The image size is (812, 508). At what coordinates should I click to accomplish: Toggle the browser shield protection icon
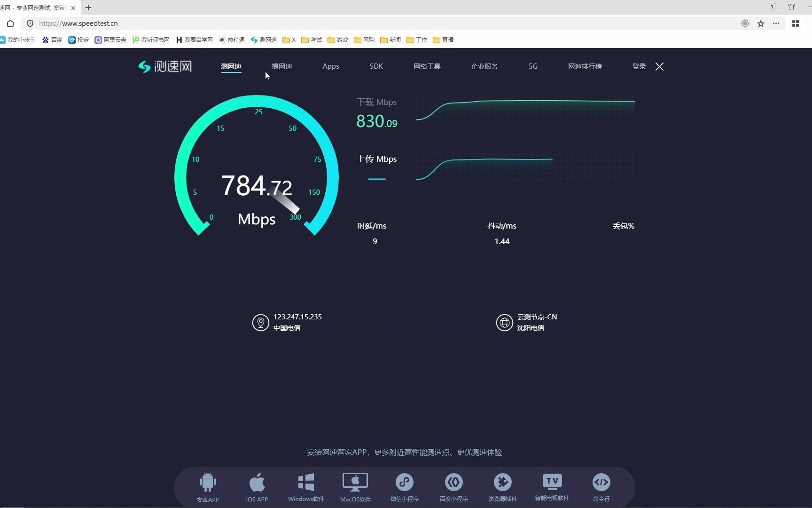[30, 23]
